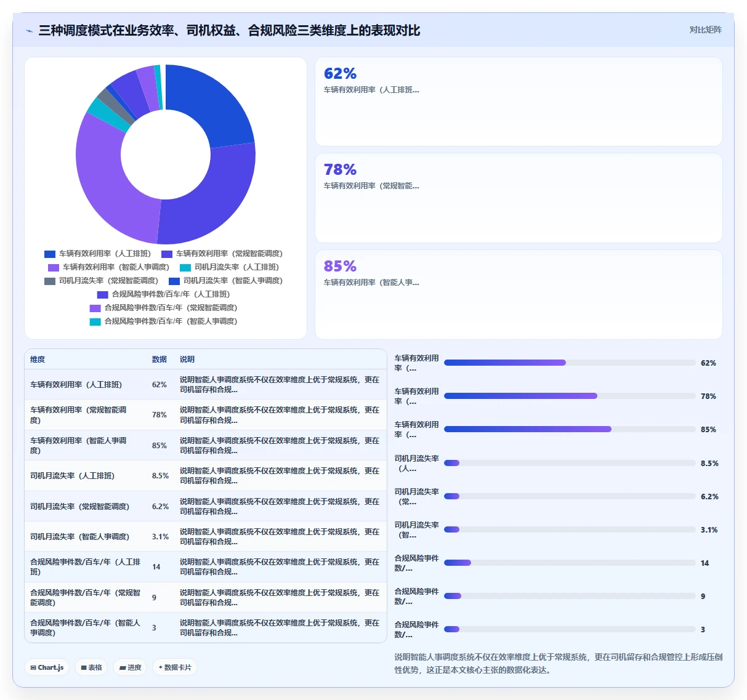The height and width of the screenshot is (700, 747).
Task: Click the 8.5% value in the table
Action: (x=160, y=476)
